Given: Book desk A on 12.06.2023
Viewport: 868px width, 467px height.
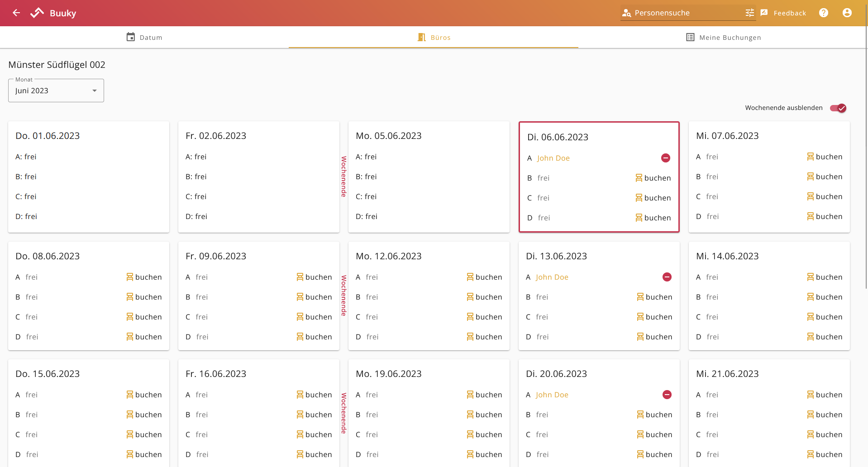Looking at the screenshot, I should 485,277.
